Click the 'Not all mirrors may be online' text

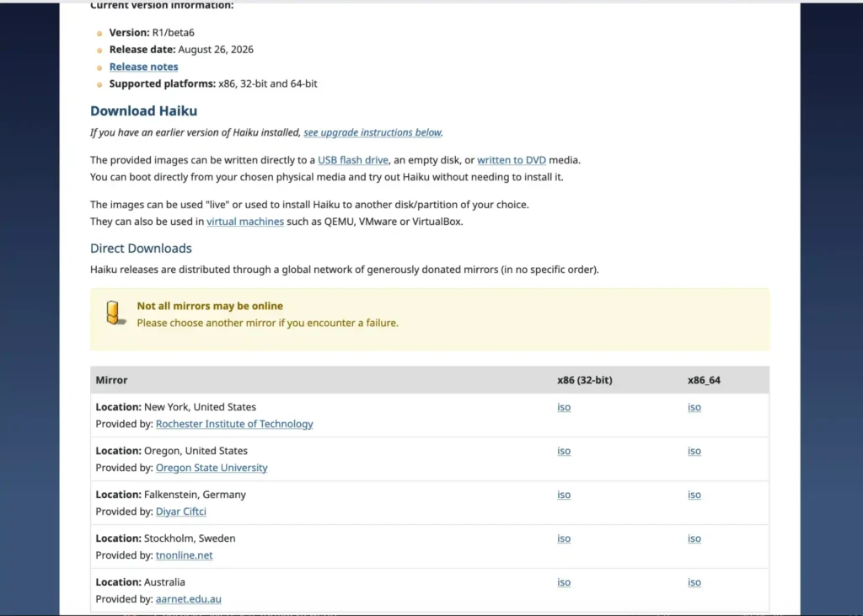[x=210, y=306]
